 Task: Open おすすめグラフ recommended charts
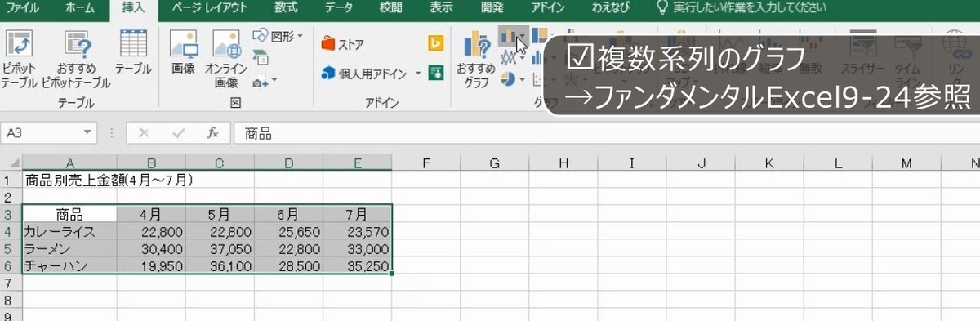click(x=476, y=60)
